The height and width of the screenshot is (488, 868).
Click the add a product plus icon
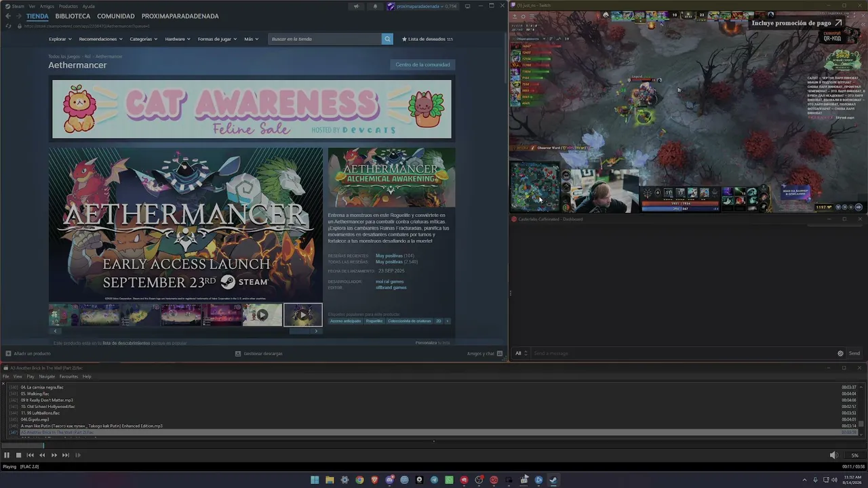click(8, 353)
